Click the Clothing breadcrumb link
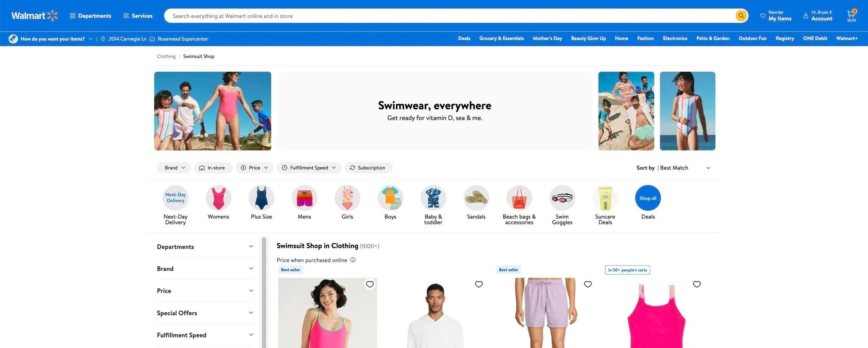 (x=166, y=56)
